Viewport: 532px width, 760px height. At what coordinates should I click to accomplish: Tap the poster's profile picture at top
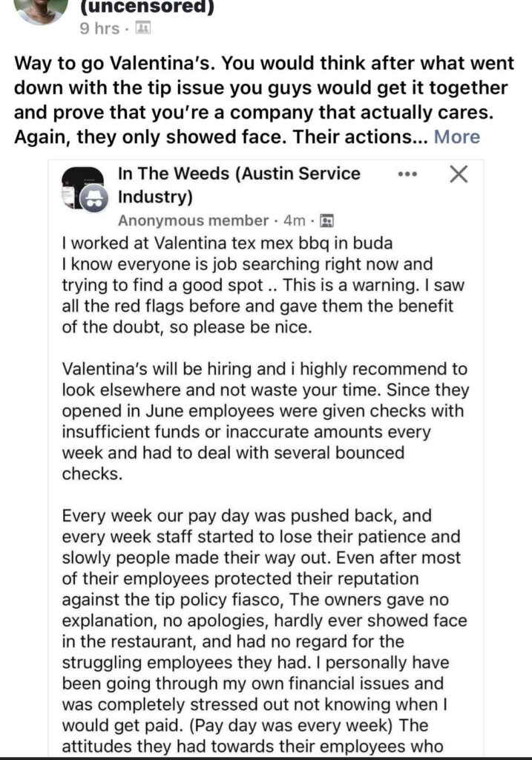[x=41, y=9]
